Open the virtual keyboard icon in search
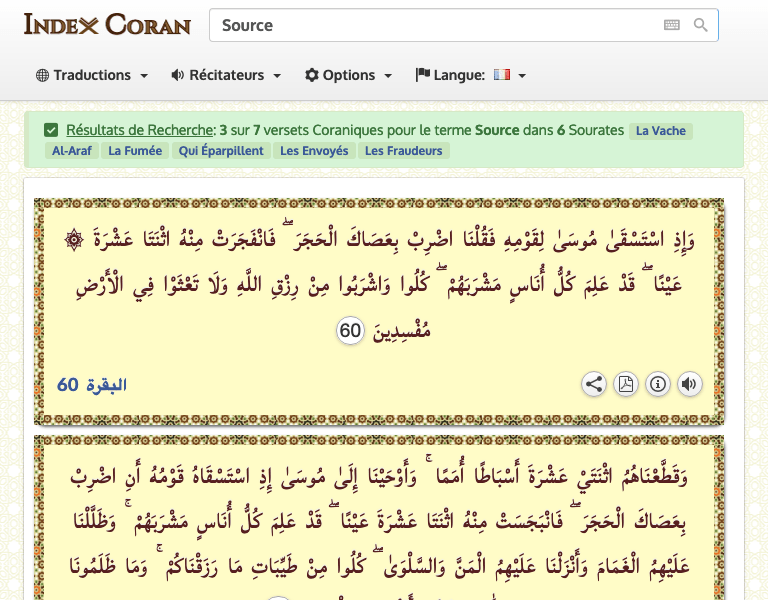 pyautogui.click(x=672, y=25)
